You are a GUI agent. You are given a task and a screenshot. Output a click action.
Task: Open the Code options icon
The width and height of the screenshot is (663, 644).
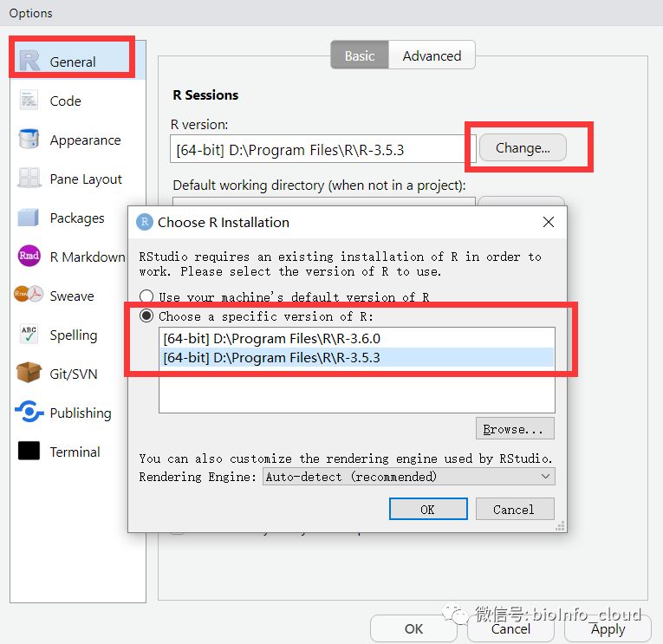(29, 101)
